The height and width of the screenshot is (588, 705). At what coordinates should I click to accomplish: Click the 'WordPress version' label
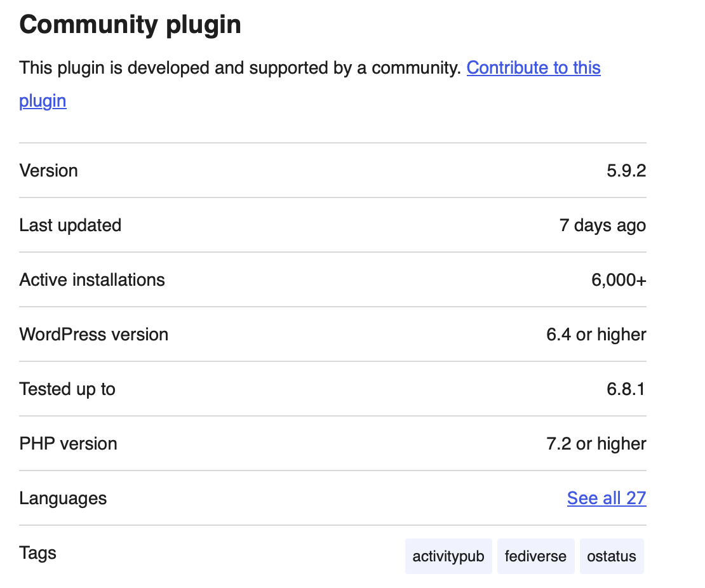[94, 335]
